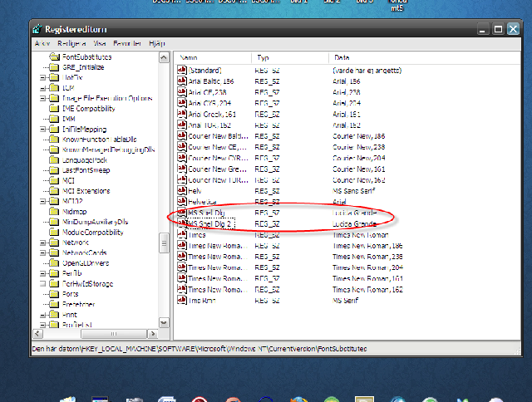Expand the HotFix tree node

tap(42, 77)
